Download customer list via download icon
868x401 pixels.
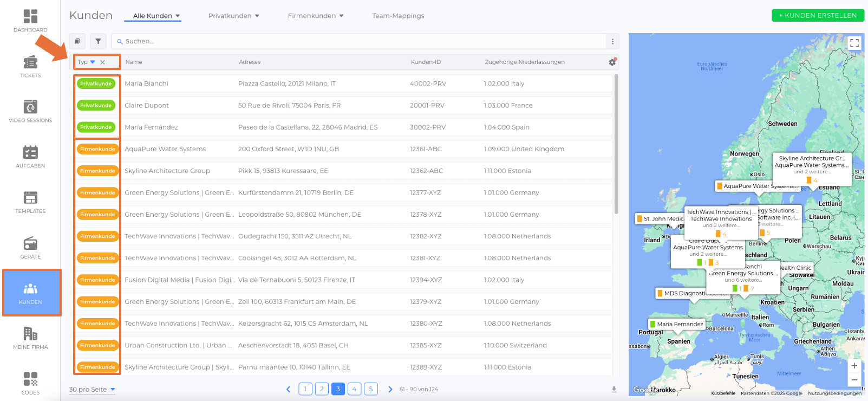(x=614, y=389)
